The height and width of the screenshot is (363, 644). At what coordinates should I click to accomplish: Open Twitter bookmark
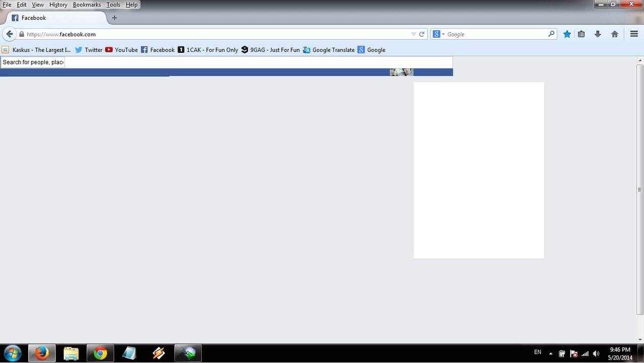pos(89,50)
